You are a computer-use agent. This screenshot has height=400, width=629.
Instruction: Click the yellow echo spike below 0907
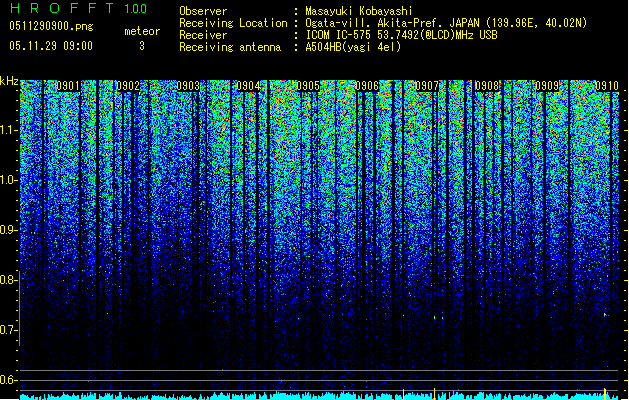[434, 393]
